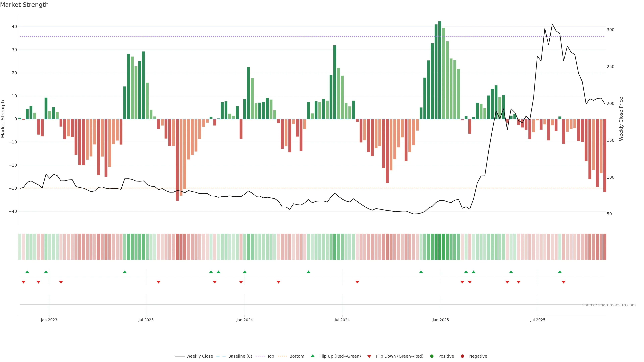Click the Weekly Close Price axis title

point(621,119)
